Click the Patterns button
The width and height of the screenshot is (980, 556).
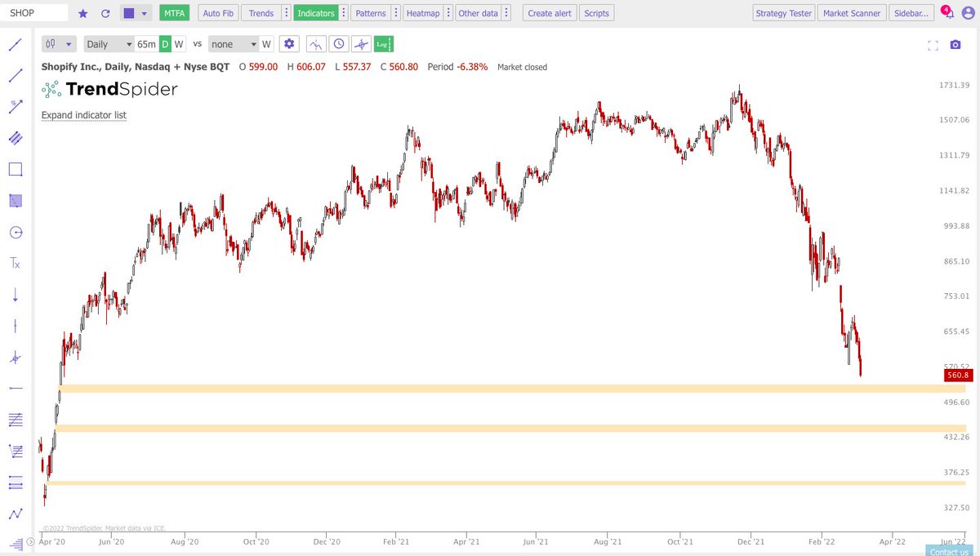[x=371, y=14]
